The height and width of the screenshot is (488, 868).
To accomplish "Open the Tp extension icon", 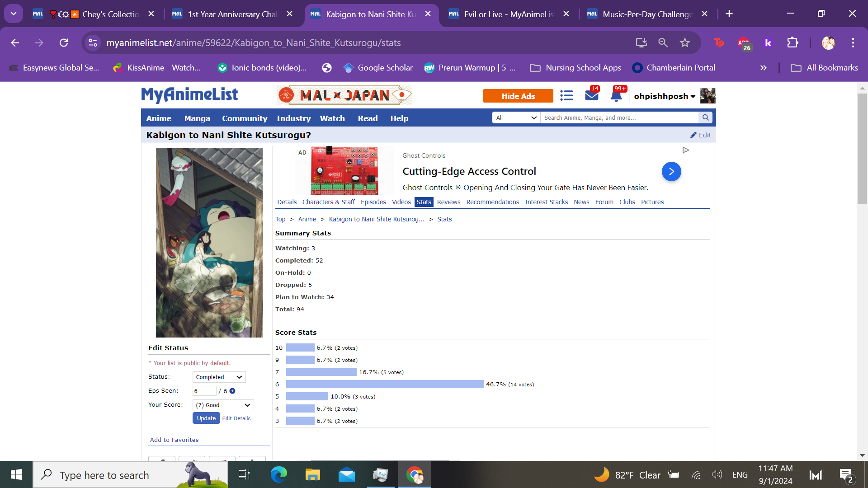I will coord(719,42).
